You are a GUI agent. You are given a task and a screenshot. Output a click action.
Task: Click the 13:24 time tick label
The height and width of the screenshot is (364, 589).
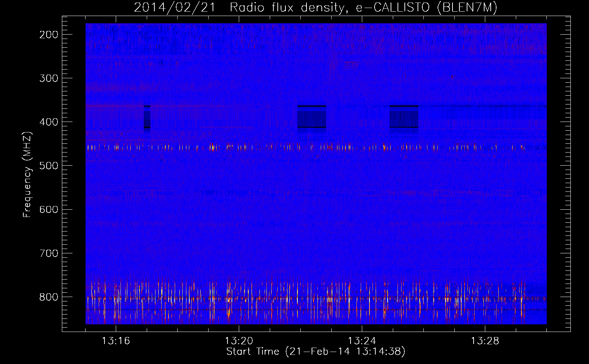[x=362, y=341]
